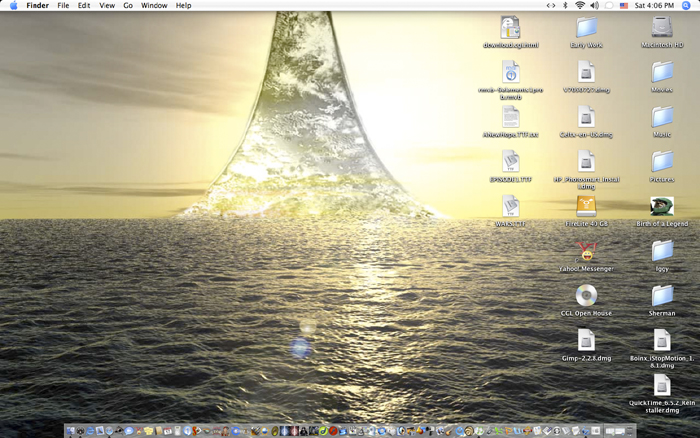Open the File menu
Viewport: 700px width, 438px height.
coord(63,5)
